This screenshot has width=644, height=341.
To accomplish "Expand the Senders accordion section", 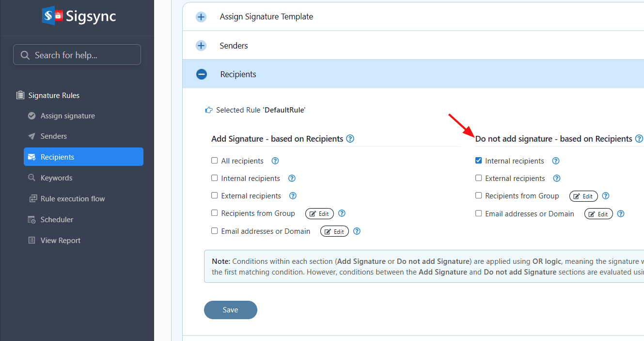I will 201,46.
